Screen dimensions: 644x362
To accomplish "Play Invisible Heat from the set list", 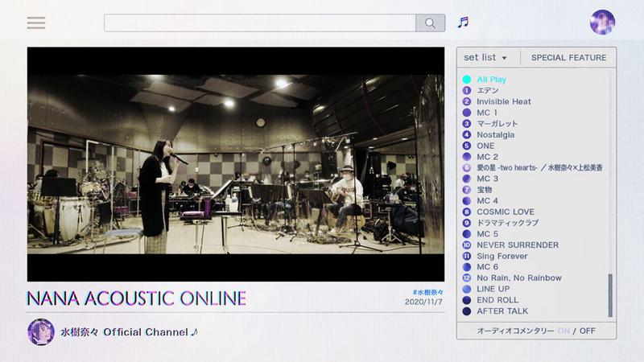I will pos(503,102).
